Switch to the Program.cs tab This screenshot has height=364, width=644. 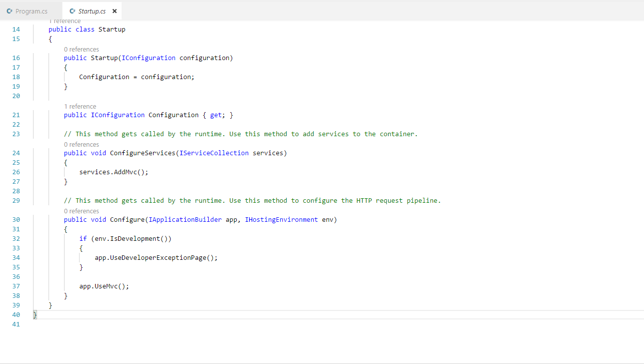pyautogui.click(x=31, y=11)
